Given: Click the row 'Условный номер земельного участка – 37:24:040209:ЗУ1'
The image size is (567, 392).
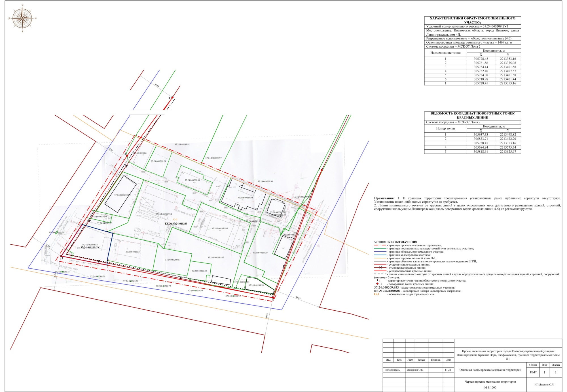Looking at the screenshot, I should coord(472,26).
